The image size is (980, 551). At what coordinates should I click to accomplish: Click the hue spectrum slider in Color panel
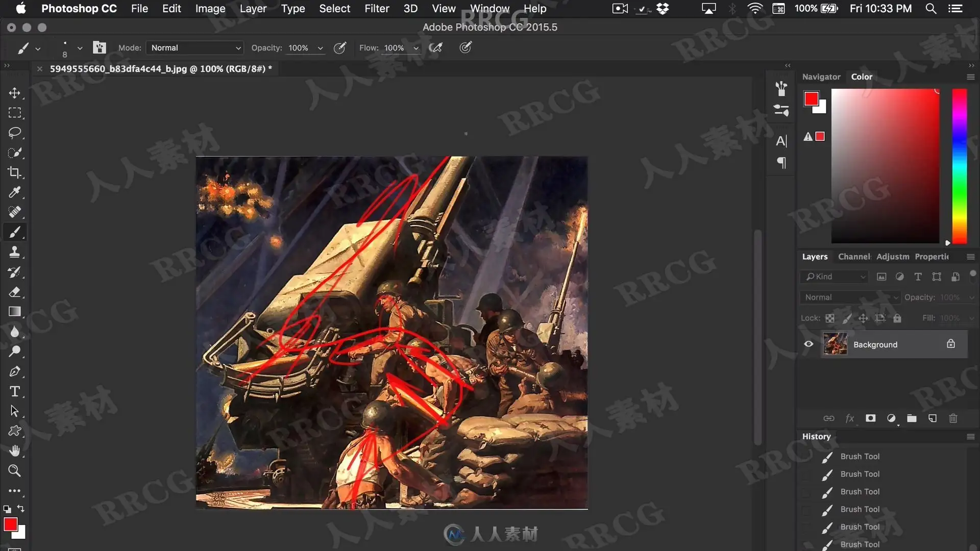[959, 166]
